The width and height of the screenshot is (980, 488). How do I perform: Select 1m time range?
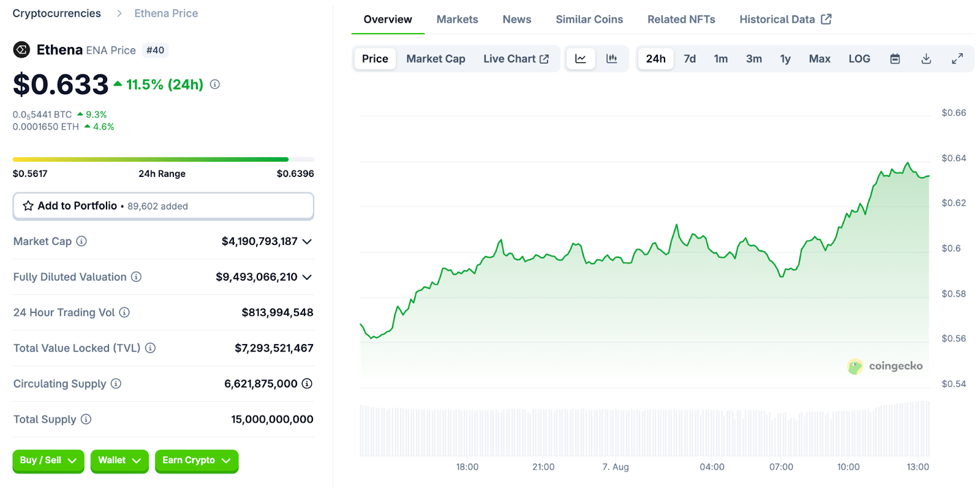coord(721,59)
